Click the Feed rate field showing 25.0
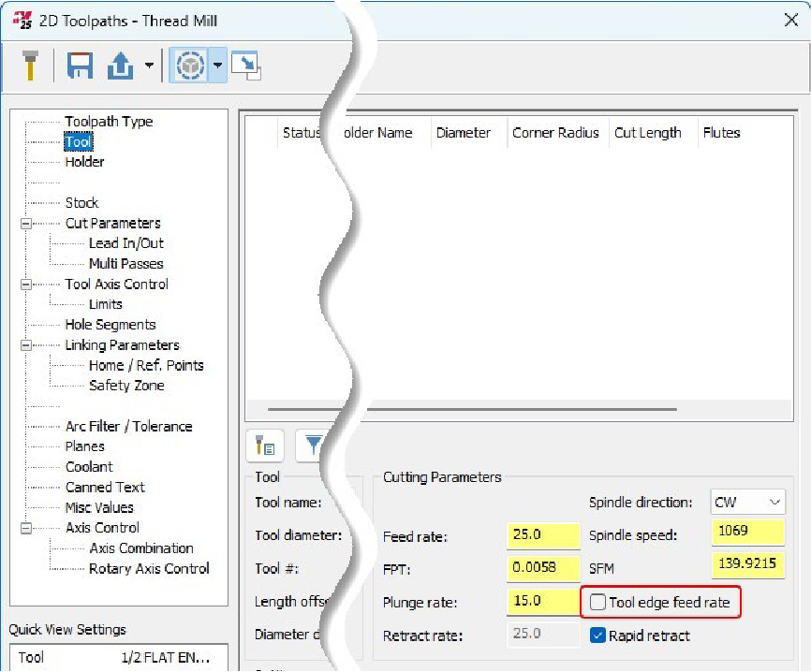Image resolution: width=811 pixels, height=672 pixels. click(543, 535)
